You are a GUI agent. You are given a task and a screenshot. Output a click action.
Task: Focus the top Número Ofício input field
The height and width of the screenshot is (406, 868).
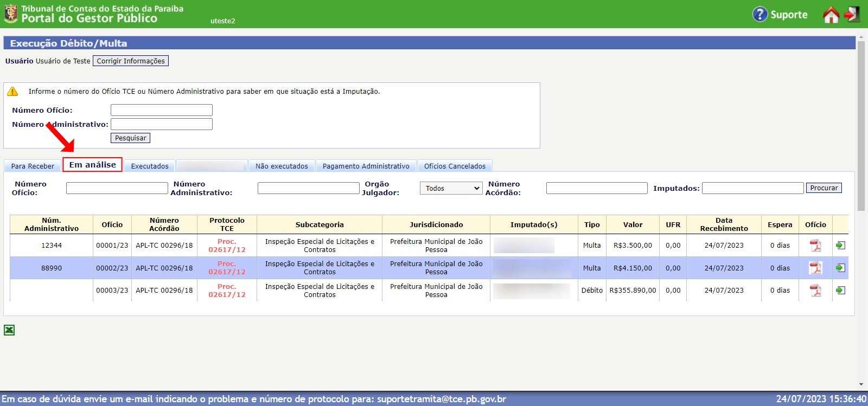tap(162, 110)
